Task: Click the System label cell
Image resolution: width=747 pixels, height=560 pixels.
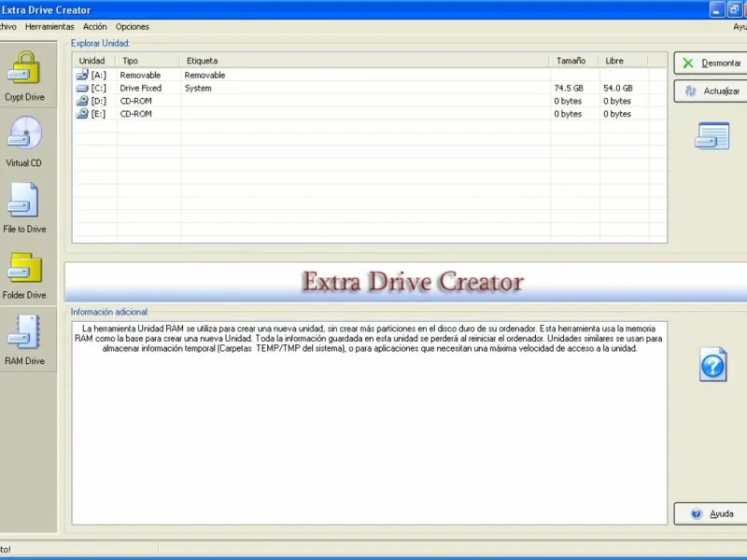Action: click(x=198, y=88)
